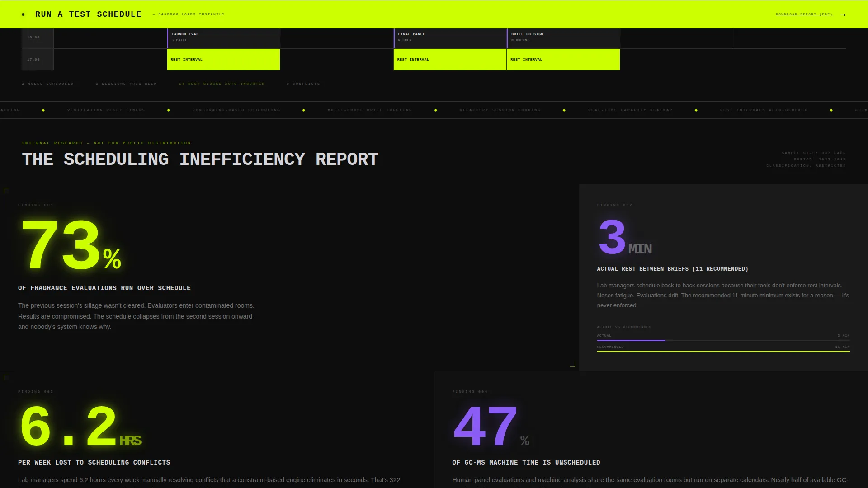Select the Final Panel session by N.Chen
The image size is (868, 488).
pyautogui.click(x=450, y=38)
